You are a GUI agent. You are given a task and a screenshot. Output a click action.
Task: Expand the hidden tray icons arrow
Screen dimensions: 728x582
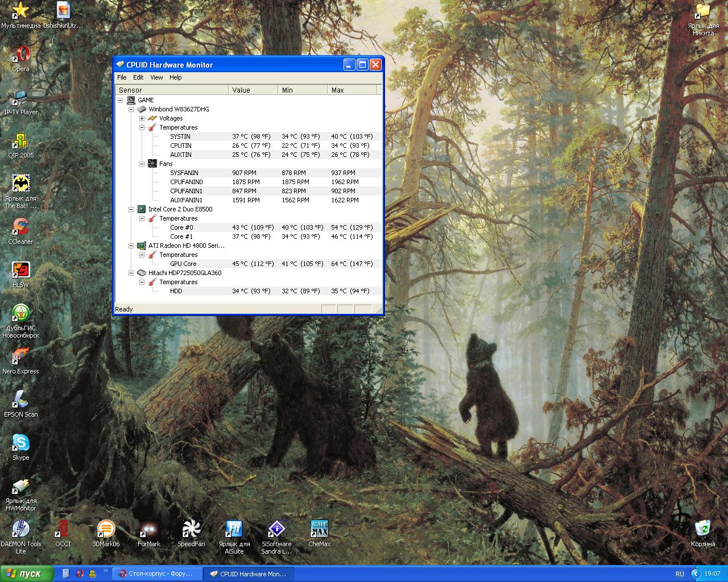coord(696,574)
